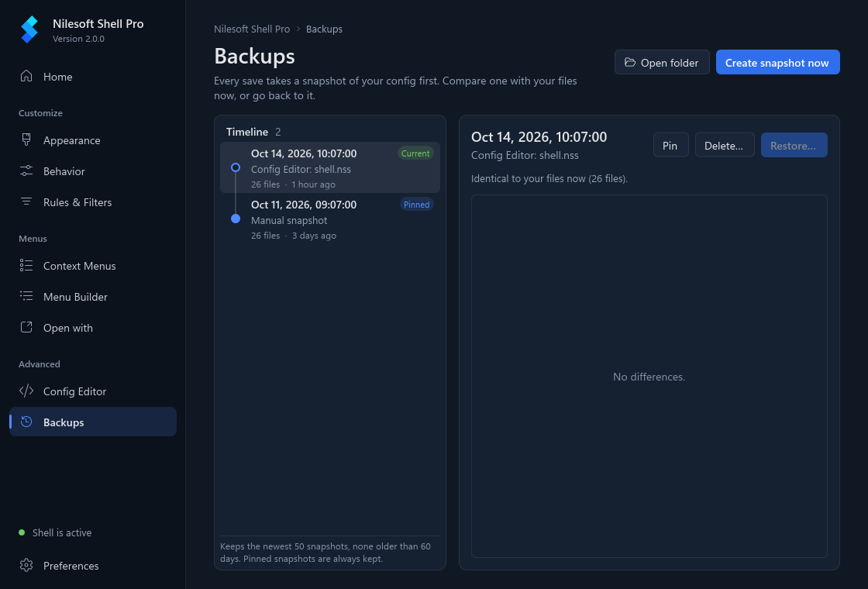
Task: Select the Oct 11, 2026 snapshot marker
Action: tap(236, 219)
